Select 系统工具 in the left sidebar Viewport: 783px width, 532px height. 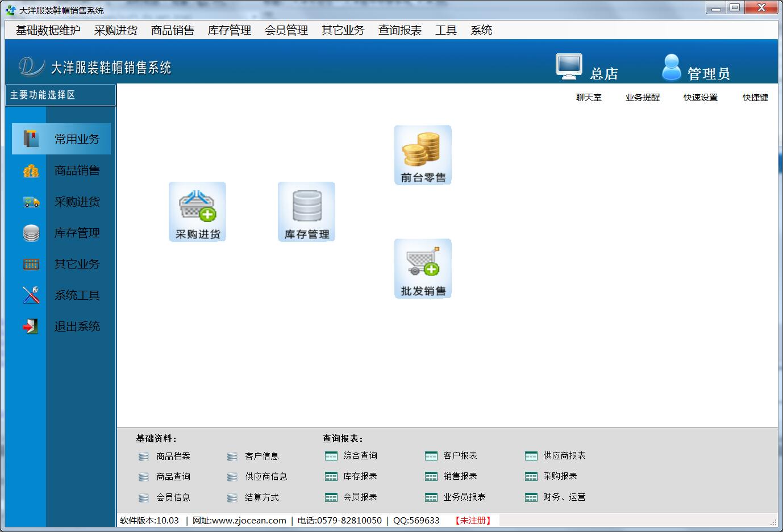[x=77, y=295]
